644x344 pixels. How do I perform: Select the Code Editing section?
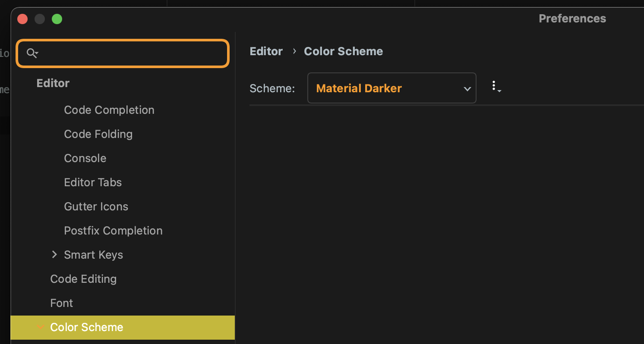click(x=83, y=279)
